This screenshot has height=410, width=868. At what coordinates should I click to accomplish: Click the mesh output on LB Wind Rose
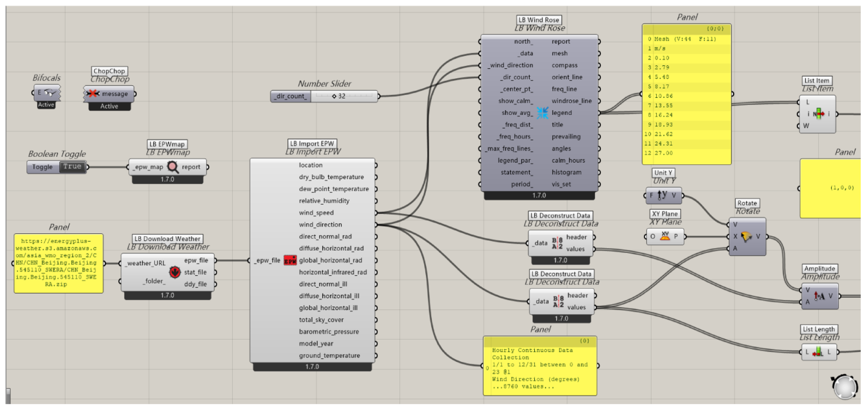coord(560,53)
